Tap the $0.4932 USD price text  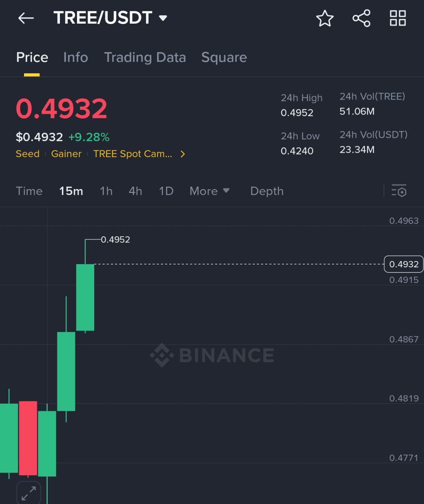click(39, 137)
